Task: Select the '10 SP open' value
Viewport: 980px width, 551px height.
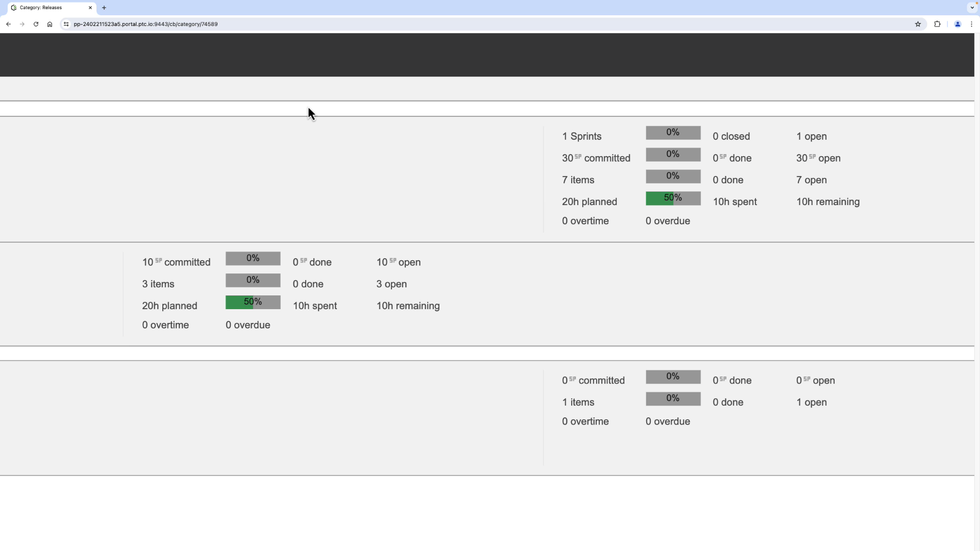Action: tap(398, 262)
